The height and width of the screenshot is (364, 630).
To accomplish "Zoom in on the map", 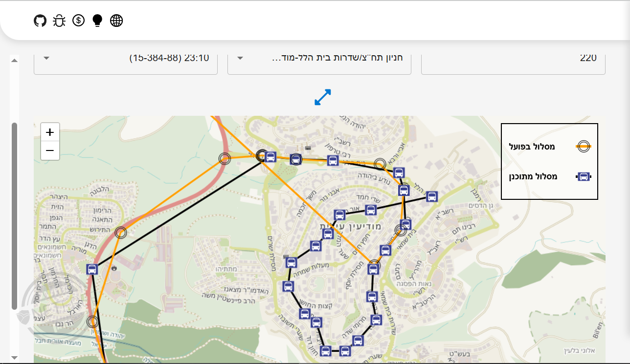I will (50, 132).
